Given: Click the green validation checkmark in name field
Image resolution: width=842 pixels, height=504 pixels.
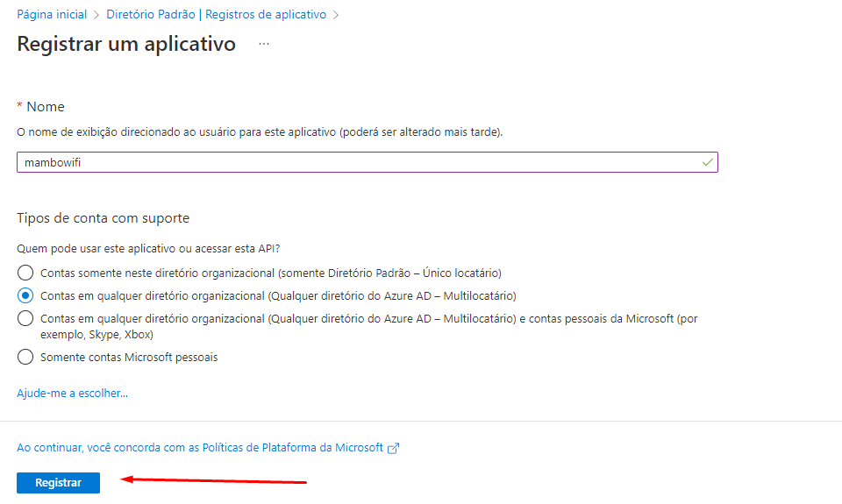Looking at the screenshot, I should coord(708,162).
